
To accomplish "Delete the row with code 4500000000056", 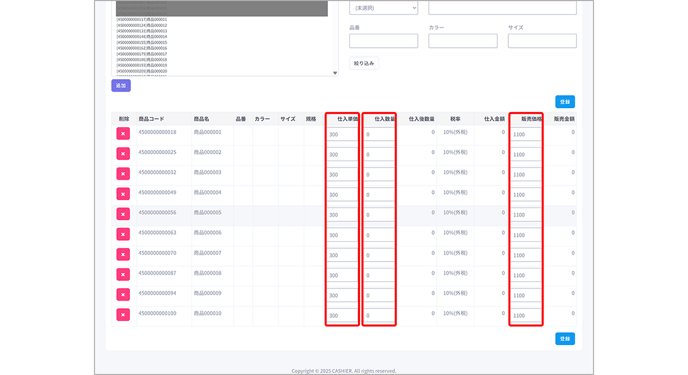I will coord(123,214).
